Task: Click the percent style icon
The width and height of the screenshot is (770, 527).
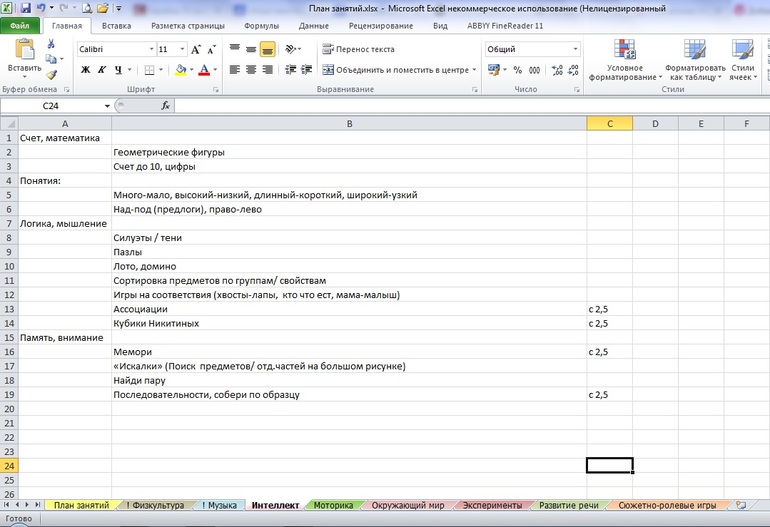Action: click(x=517, y=70)
